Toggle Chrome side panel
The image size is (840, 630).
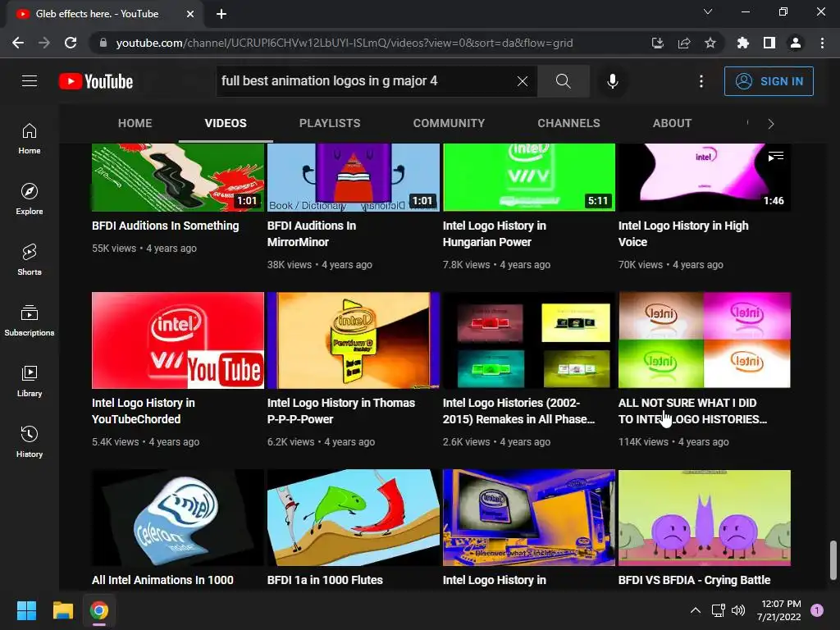click(x=769, y=43)
